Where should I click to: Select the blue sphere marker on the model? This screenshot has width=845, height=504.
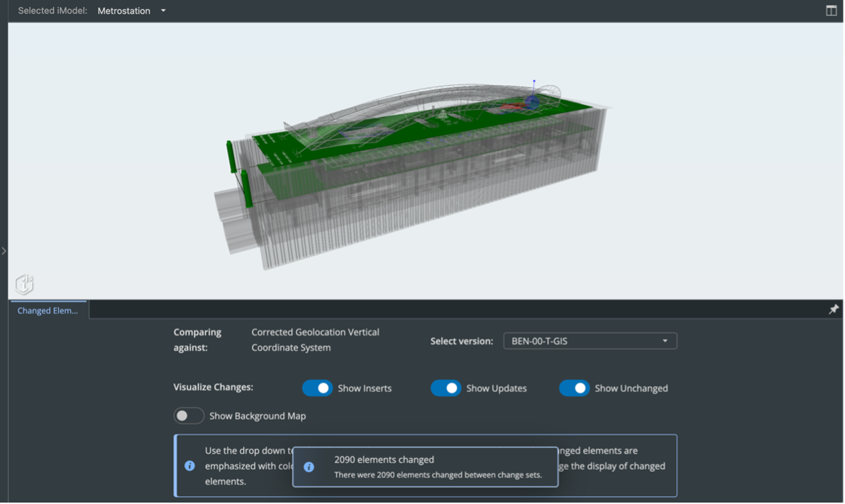coord(532,102)
